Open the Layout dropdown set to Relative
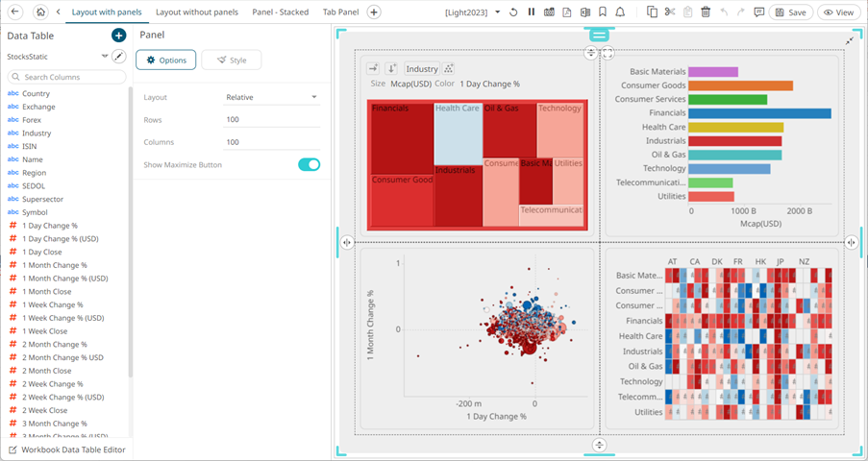The height and width of the screenshot is (461, 868). (x=271, y=97)
